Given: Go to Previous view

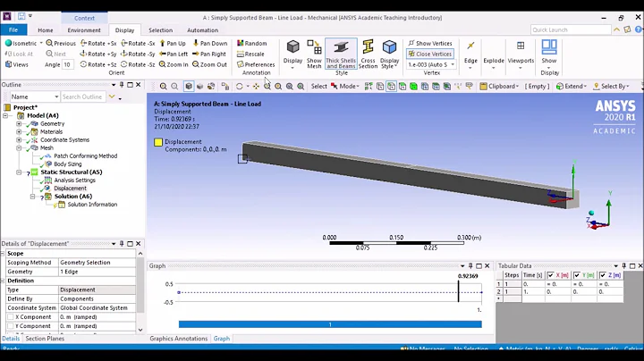Looking at the screenshot, I should click(x=61, y=43).
